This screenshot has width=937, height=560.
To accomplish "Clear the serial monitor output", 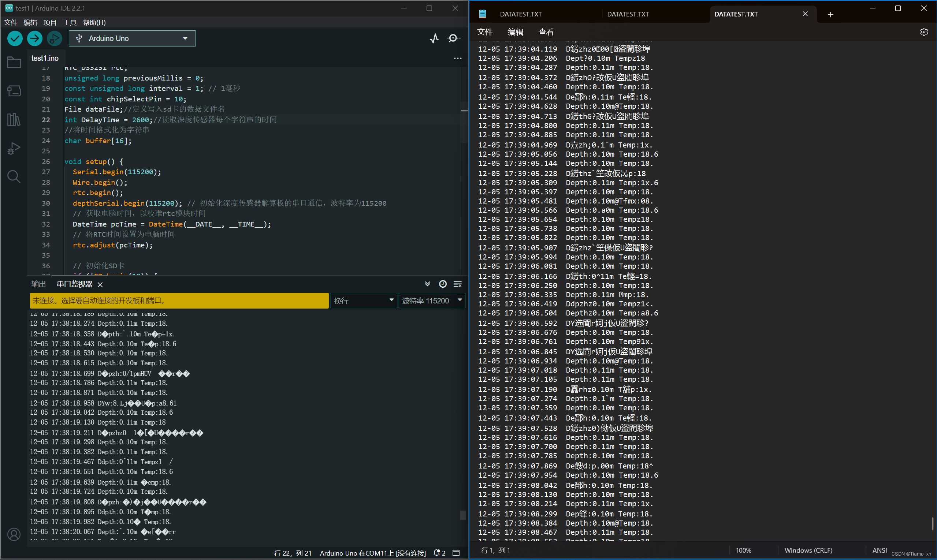I will [458, 284].
